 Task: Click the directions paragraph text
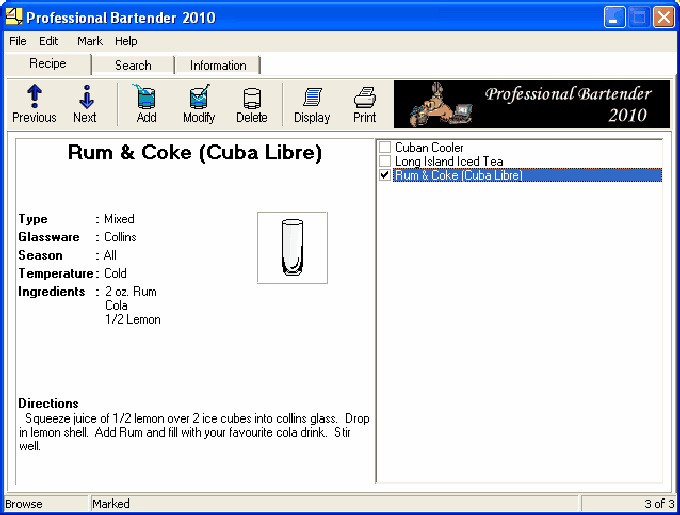click(194, 433)
